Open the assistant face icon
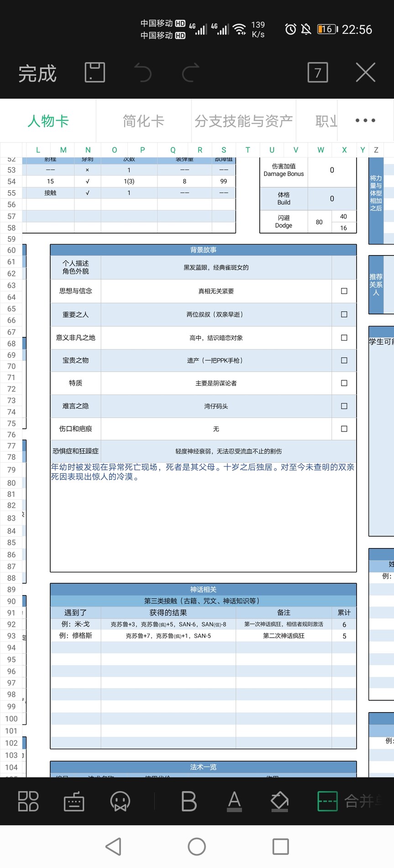The height and width of the screenshot is (868, 394). [x=120, y=801]
